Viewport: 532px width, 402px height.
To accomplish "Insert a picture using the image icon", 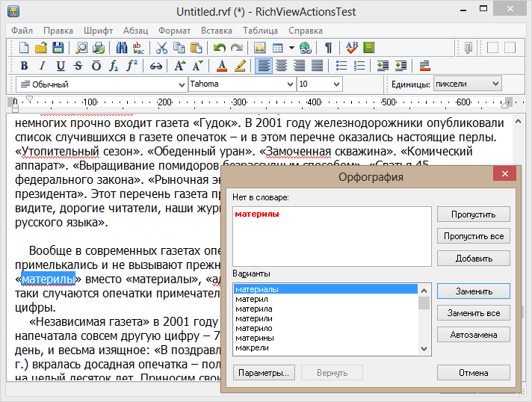I will (x=259, y=48).
